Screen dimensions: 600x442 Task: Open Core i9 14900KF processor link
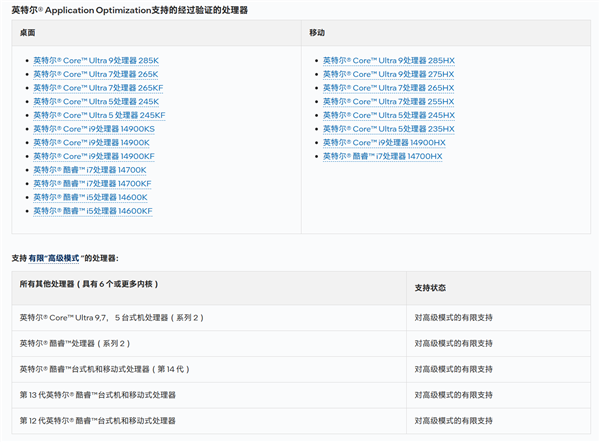[x=94, y=156]
